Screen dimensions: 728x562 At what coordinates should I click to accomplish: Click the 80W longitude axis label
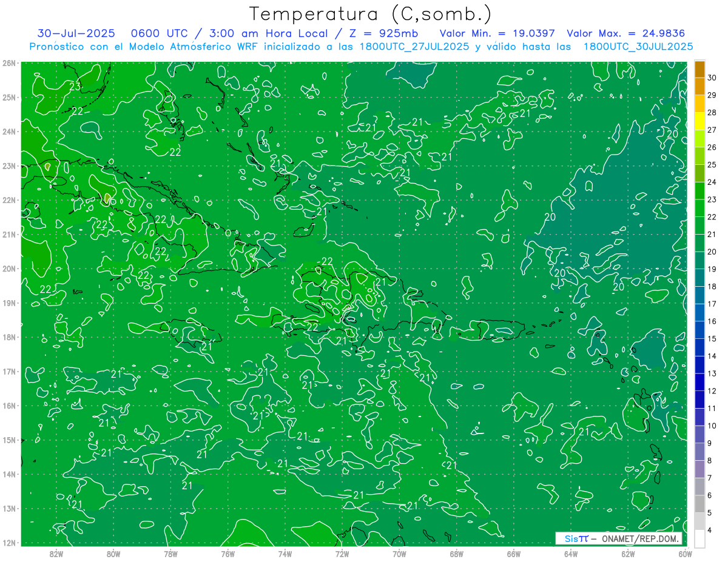click(x=113, y=554)
